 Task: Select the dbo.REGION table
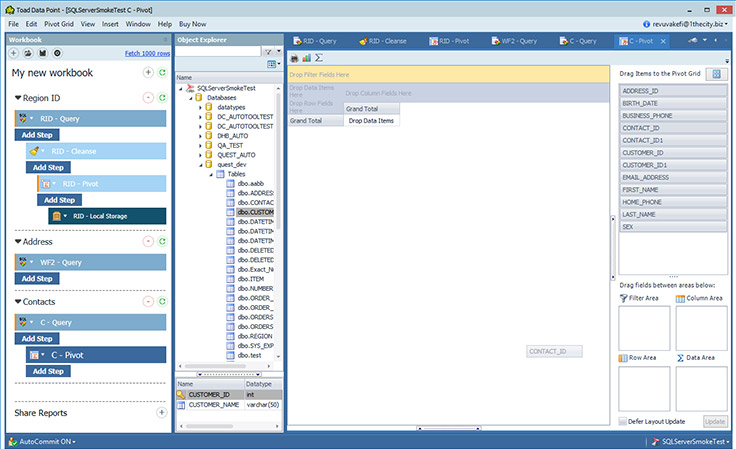256,336
